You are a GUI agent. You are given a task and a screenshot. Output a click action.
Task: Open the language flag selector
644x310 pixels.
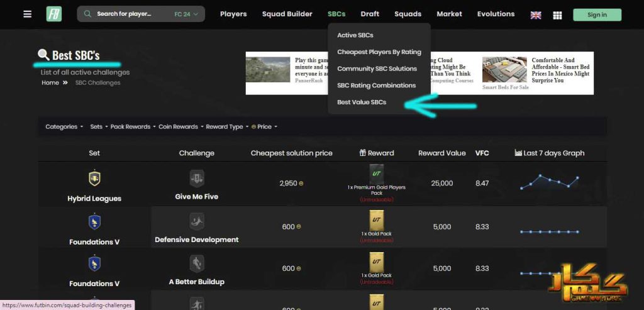[536, 15]
